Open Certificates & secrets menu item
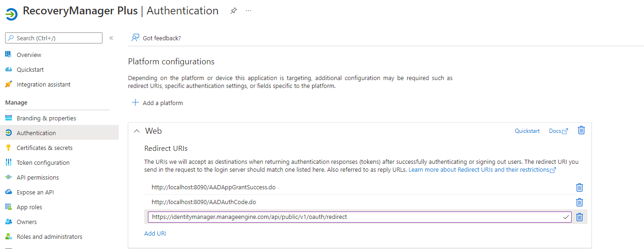 (45, 148)
